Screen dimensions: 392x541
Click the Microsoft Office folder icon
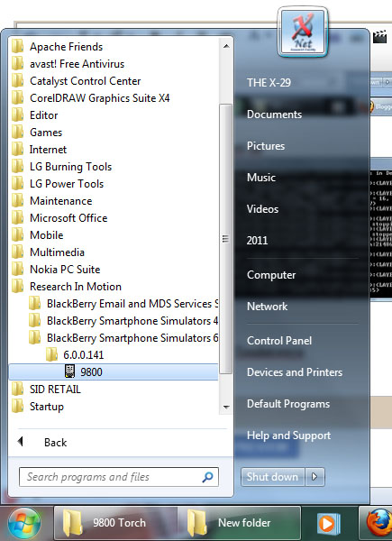tap(18, 217)
